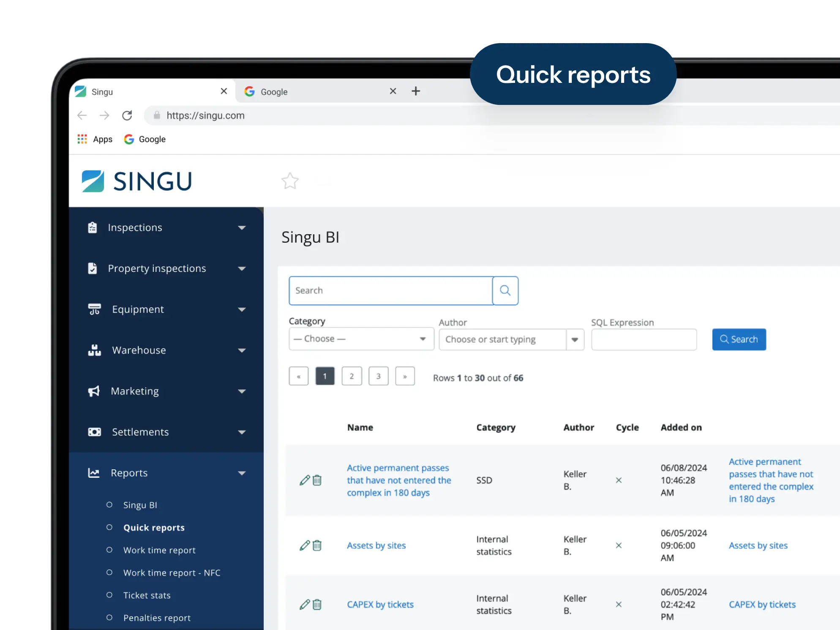Open Penalties report menu item

[x=157, y=618]
